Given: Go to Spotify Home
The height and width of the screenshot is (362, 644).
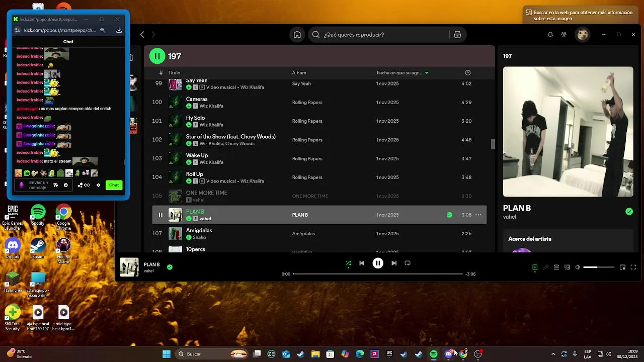Looking at the screenshot, I should [x=297, y=35].
